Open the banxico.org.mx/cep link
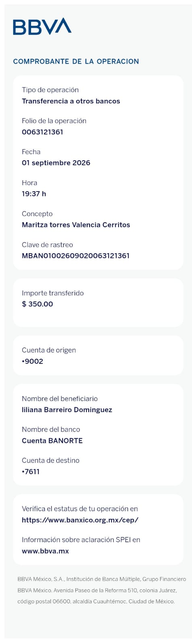The height and width of the screenshot is (644, 192). 80,520
